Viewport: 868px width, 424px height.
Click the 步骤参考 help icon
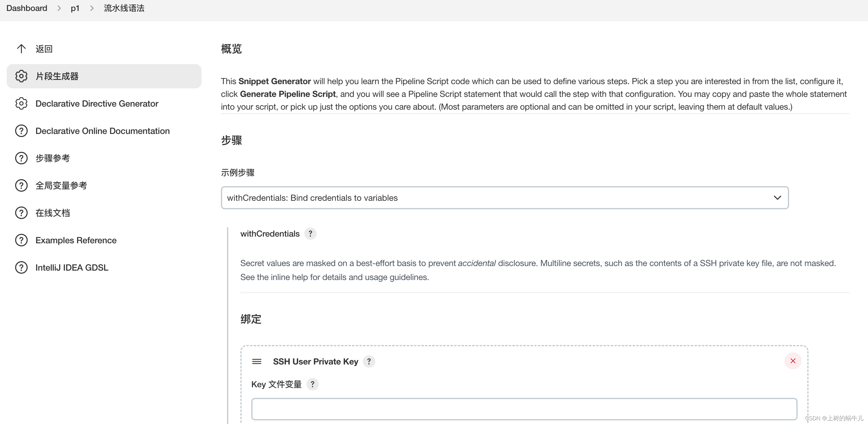pos(21,159)
